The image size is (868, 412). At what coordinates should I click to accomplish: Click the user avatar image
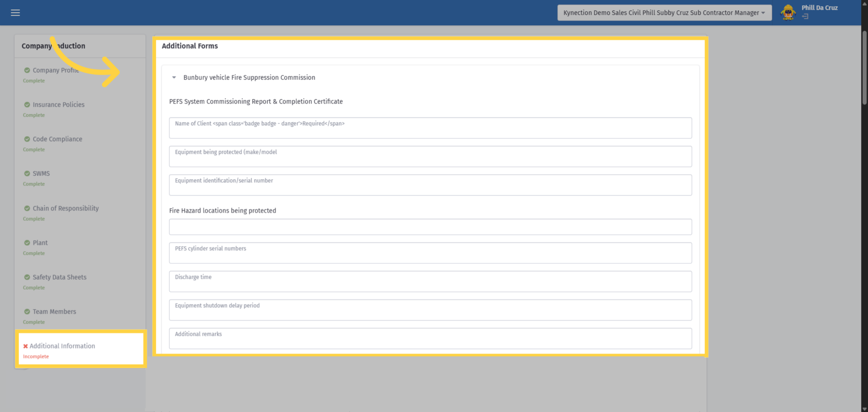pos(788,13)
